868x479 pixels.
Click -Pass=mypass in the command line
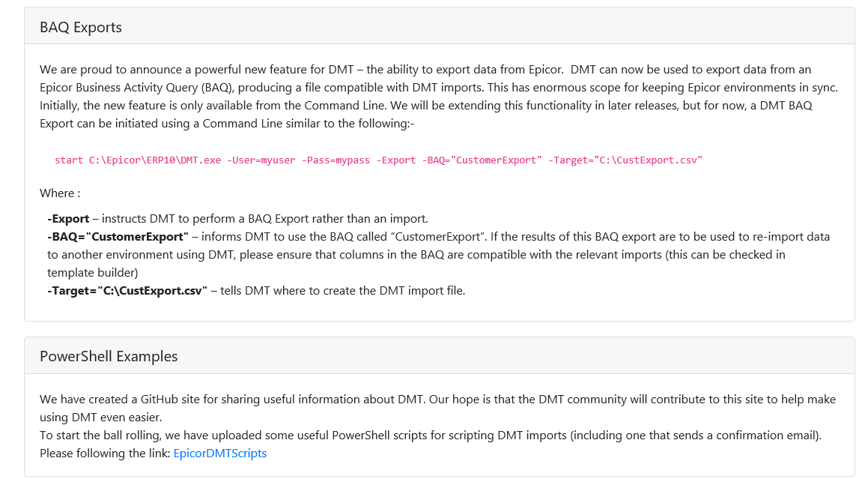click(336, 160)
